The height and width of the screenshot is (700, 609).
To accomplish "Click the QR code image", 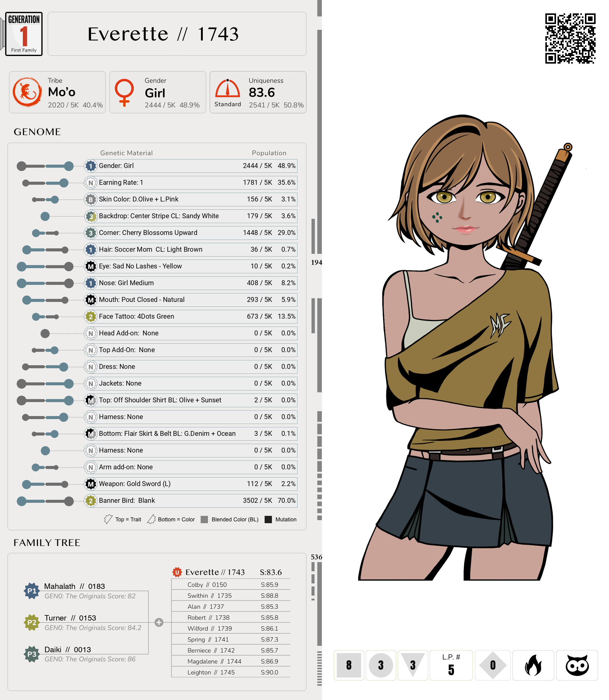I will pos(570,38).
